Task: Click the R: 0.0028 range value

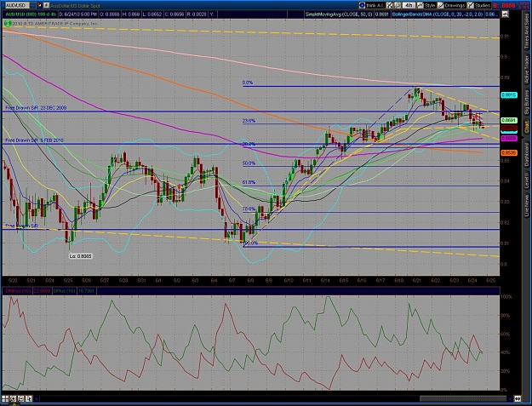Action: click(197, 14)
